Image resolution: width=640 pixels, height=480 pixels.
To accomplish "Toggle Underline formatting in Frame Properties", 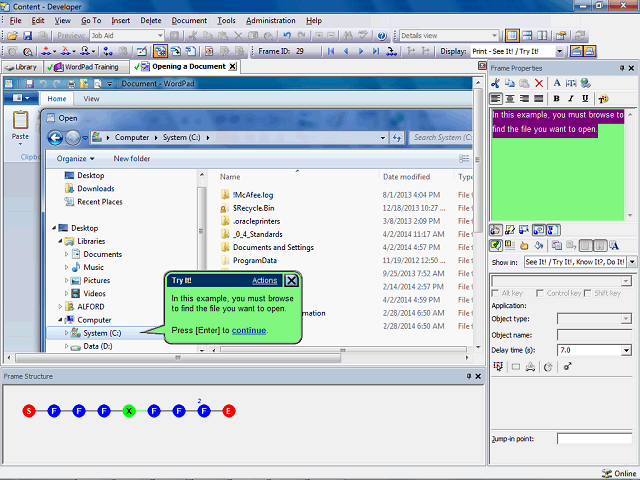I will [585, 99].
